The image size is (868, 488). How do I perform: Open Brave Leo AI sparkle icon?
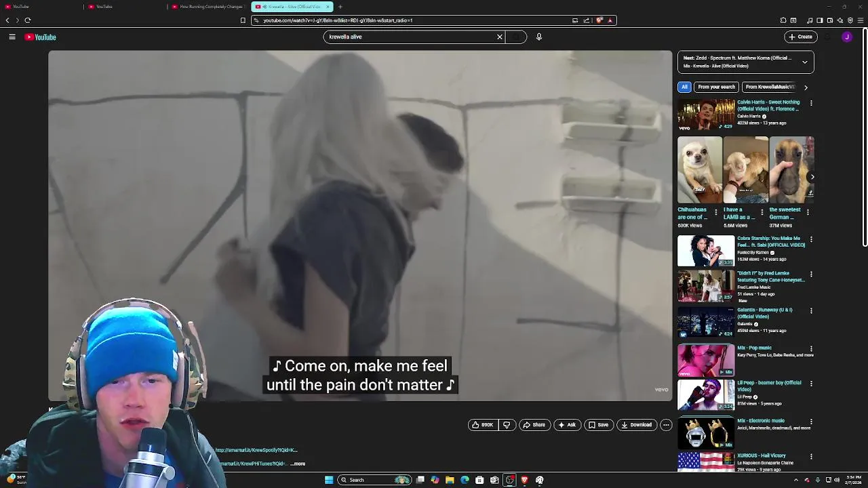840,20
